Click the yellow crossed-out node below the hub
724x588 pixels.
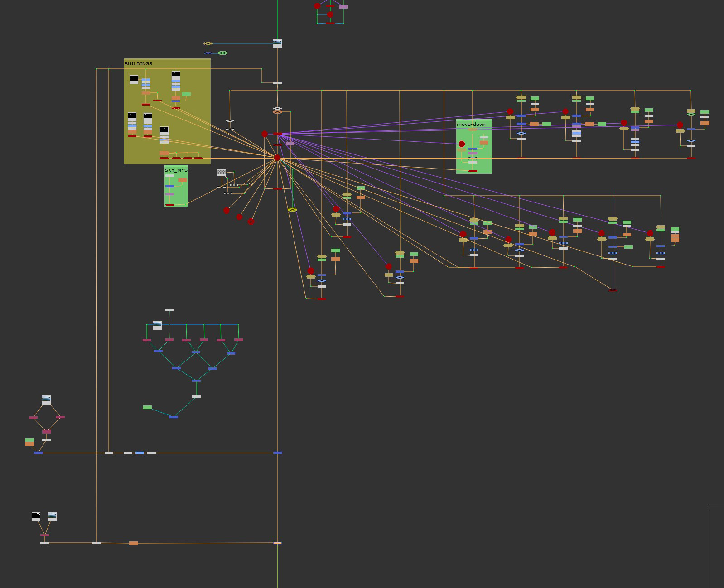(x=292, y=210)
